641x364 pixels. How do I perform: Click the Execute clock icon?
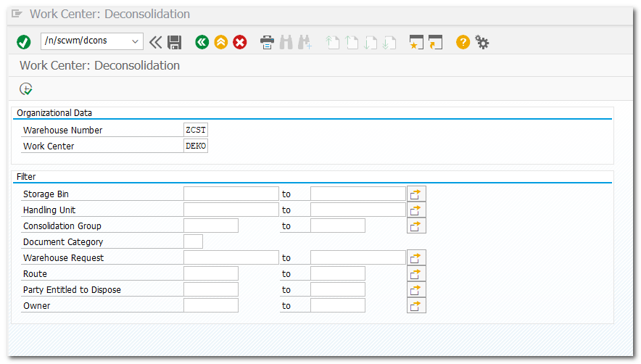point(26,88)
